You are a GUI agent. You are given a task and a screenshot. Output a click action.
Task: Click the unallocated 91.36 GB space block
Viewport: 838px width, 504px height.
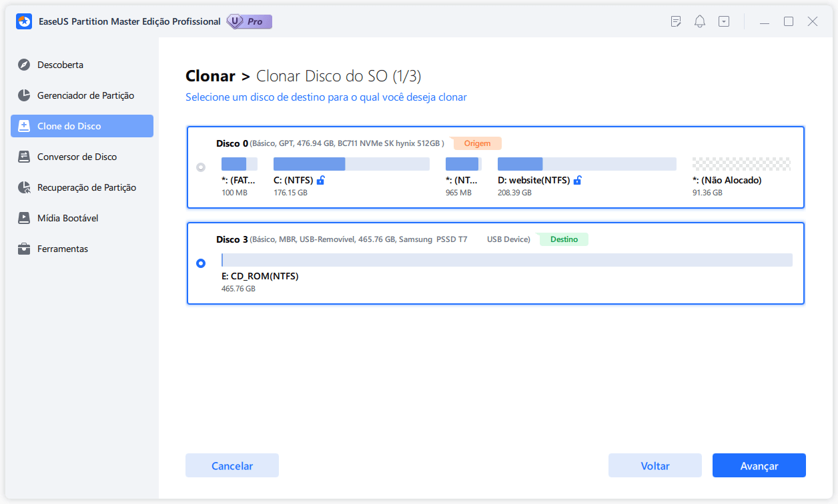(x=741, y=164)
